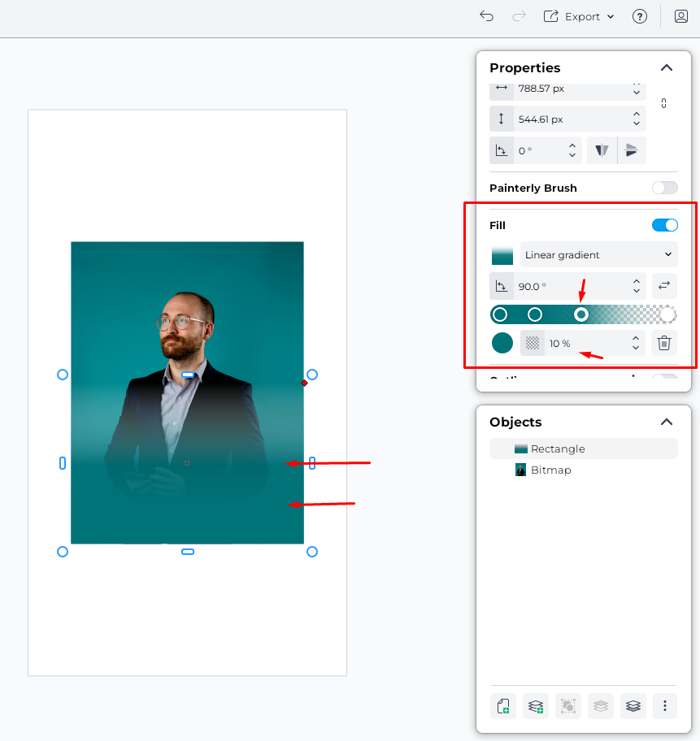Click the undo arrow icon
700x741 pixels.
(x=486, y=16)
